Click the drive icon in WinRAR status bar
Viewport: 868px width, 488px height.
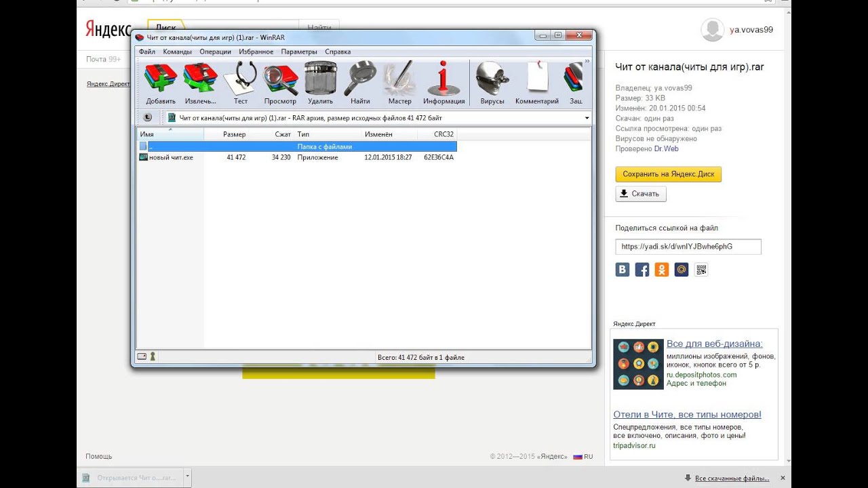142,357
